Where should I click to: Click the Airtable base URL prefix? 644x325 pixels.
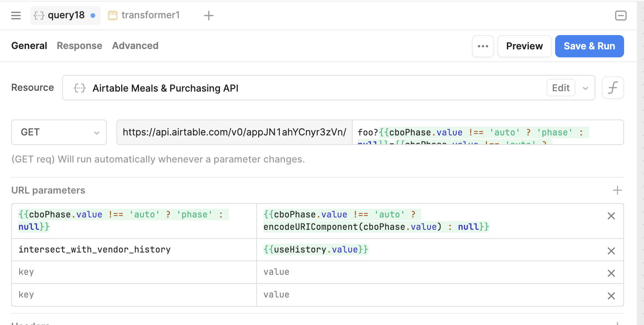tap(234, 132)
